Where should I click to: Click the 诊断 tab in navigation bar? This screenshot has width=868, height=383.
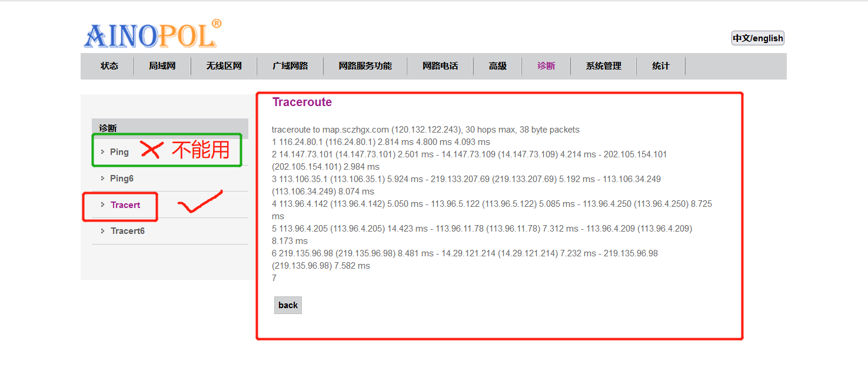click(546, 66)
